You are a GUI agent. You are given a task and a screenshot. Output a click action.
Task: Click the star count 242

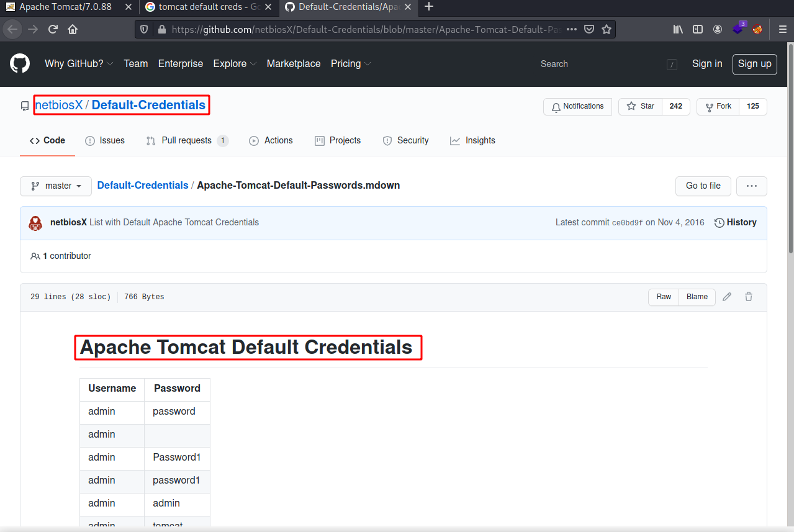[x=676, y=107]
